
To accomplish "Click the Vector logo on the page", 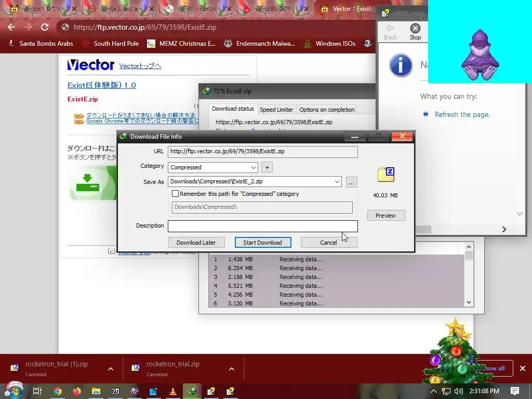I will (x=90, y=65).
